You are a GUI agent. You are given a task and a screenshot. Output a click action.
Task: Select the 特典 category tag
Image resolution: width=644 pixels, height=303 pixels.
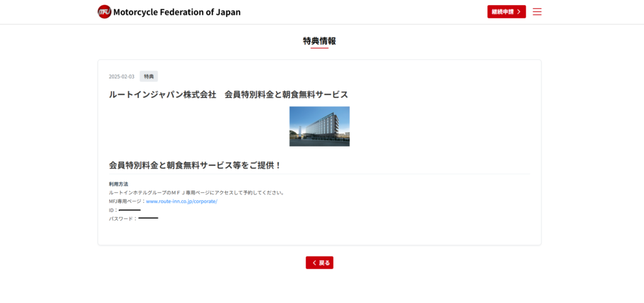(148, 77)
